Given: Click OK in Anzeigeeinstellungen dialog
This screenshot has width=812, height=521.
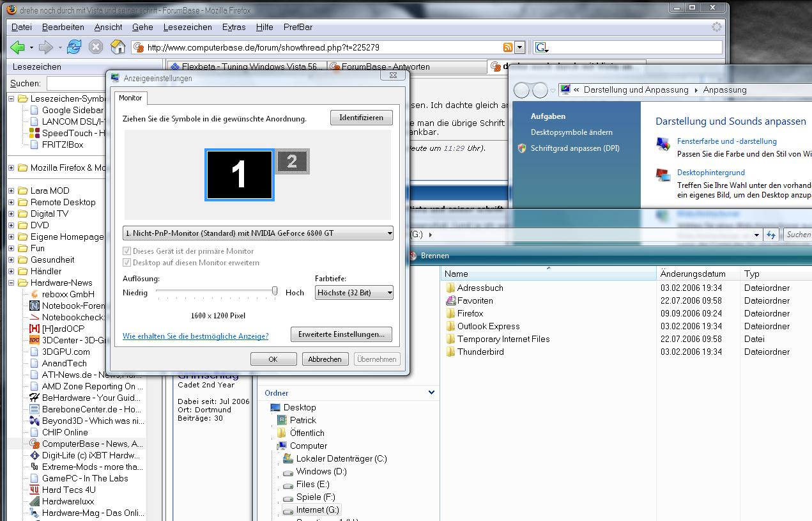Looking at the screenshot, I should tap(273, 359).
